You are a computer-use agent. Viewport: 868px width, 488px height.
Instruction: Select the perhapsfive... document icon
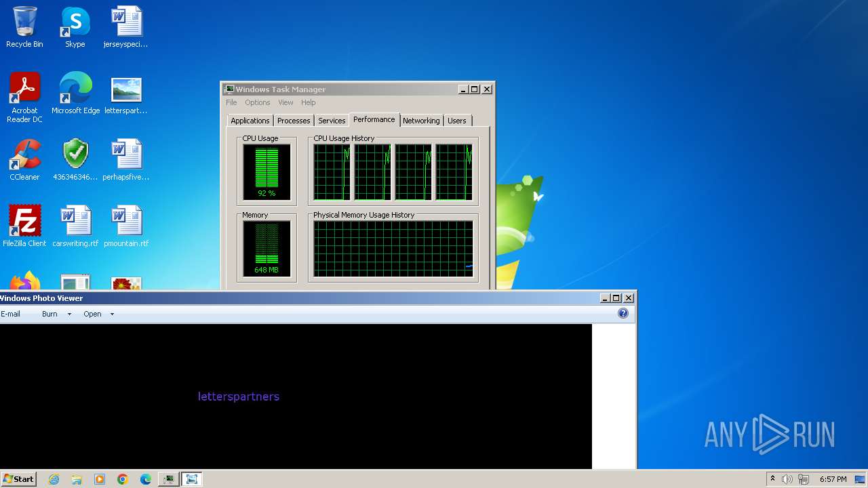tap(126, 160)
